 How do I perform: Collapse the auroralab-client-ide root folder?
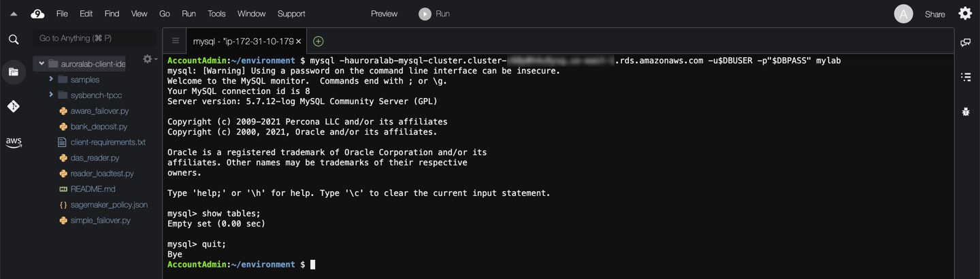[42, 64]
